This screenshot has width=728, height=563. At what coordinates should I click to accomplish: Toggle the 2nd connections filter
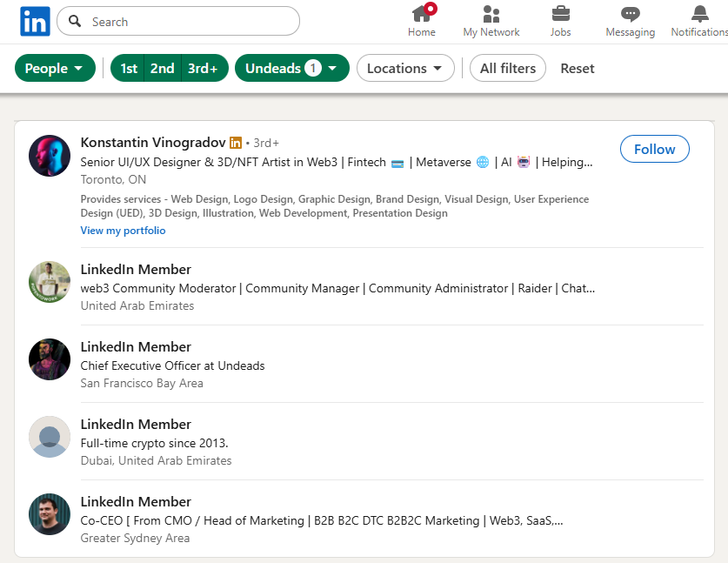pos(162,68)
